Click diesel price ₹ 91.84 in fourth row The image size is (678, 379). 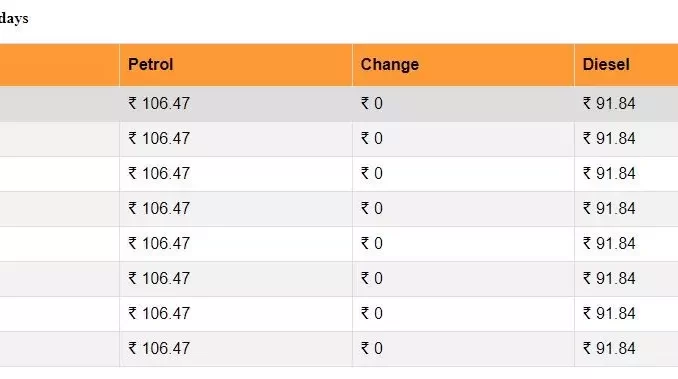[609, 209]
